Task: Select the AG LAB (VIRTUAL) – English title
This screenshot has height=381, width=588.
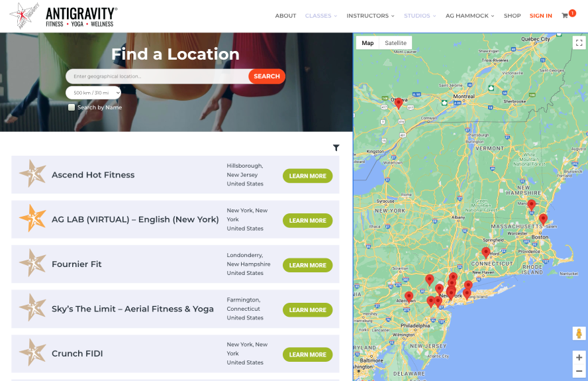Action: 135,219
